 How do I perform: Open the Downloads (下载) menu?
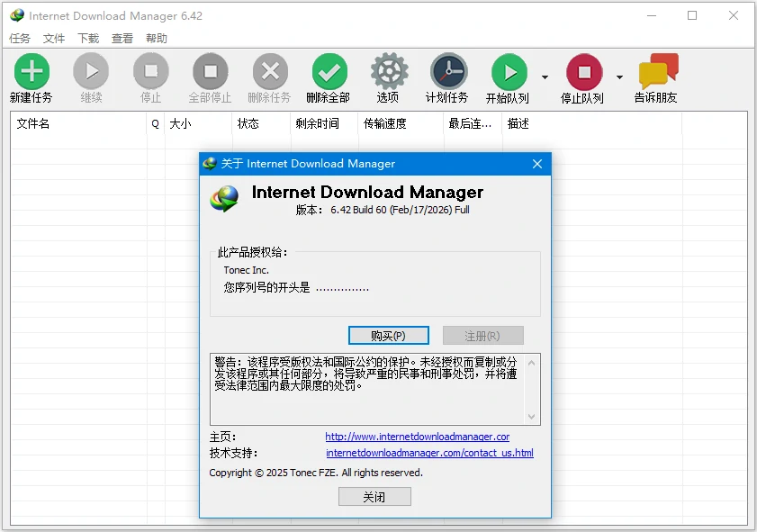pos(88,39)
